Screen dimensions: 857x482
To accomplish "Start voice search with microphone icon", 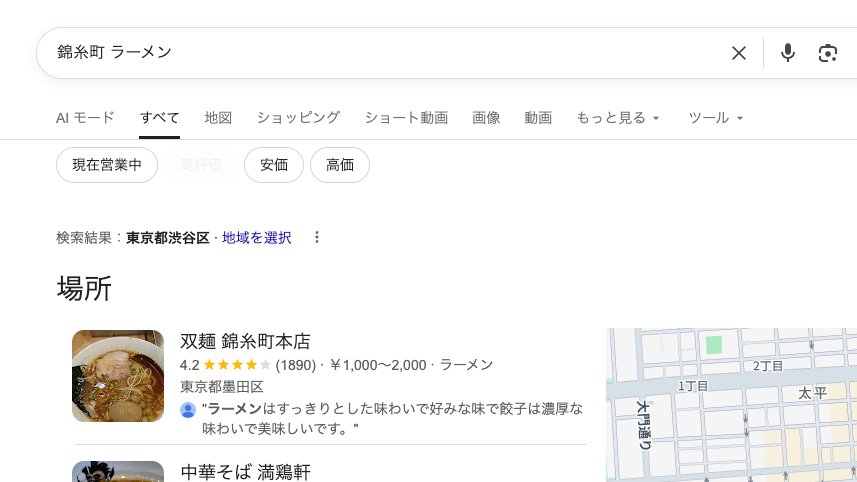I will 788,53.
